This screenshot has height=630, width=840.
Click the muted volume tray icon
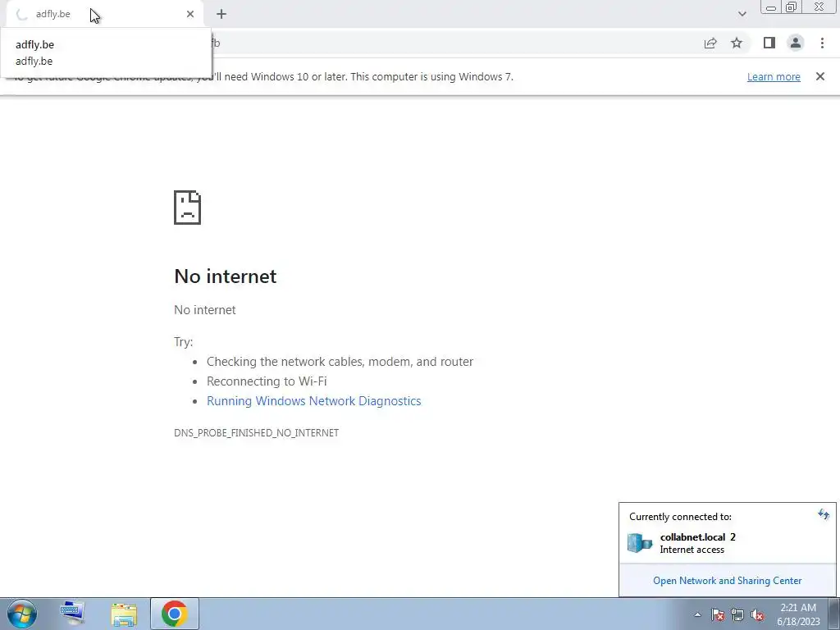(x=757, y=614)
